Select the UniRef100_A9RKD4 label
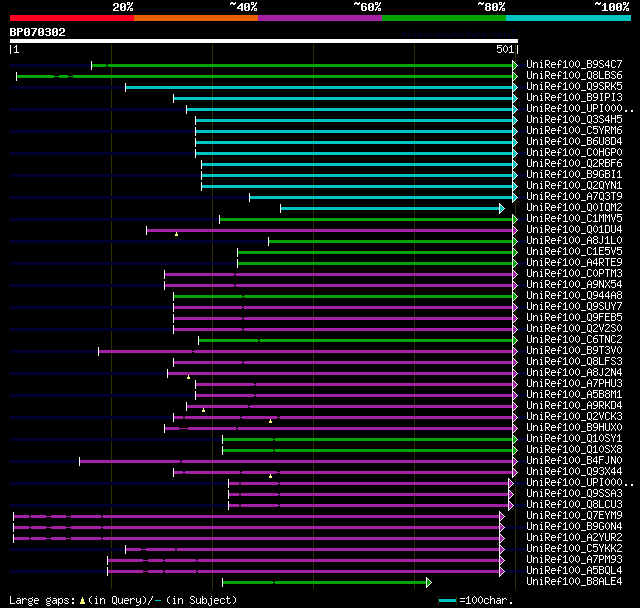The height and width of the screenshot is (608, 640). click(x=574, y=406)
